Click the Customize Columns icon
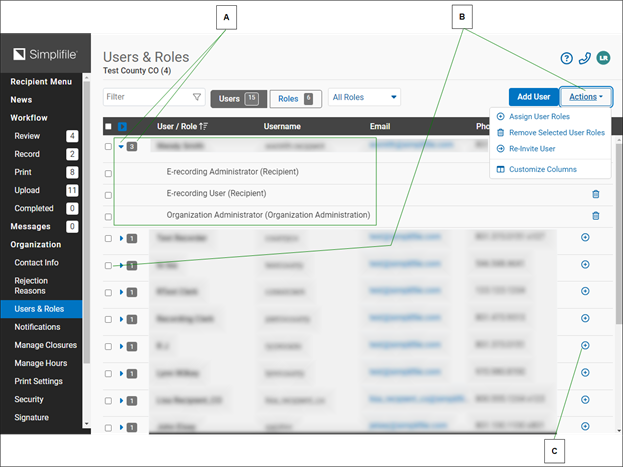The width and height of the screenshot is (623, 467). tap(501, 169)
